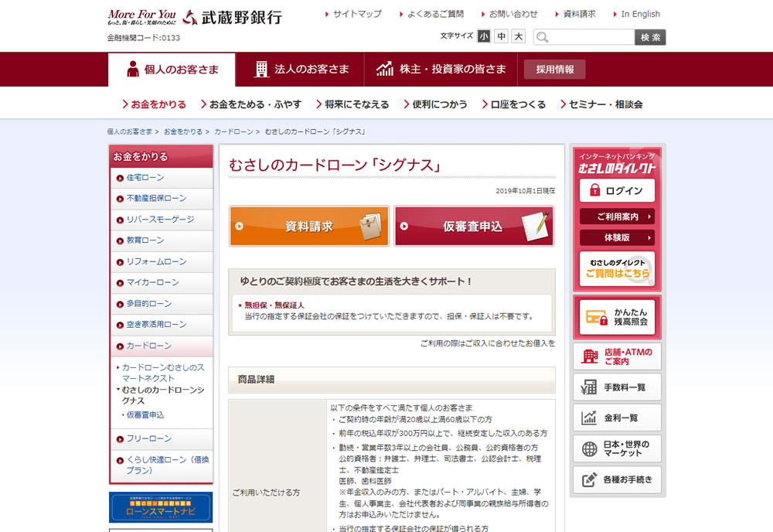The width and height of the screenshot is (773, 532).
Task: Open 体験版 in むさしのダイレクト panel
Action: [617, 237]
